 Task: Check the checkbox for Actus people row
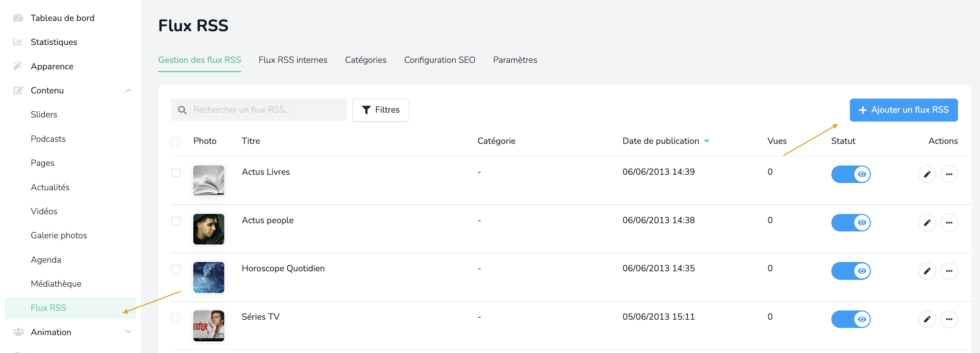point(176,221)
